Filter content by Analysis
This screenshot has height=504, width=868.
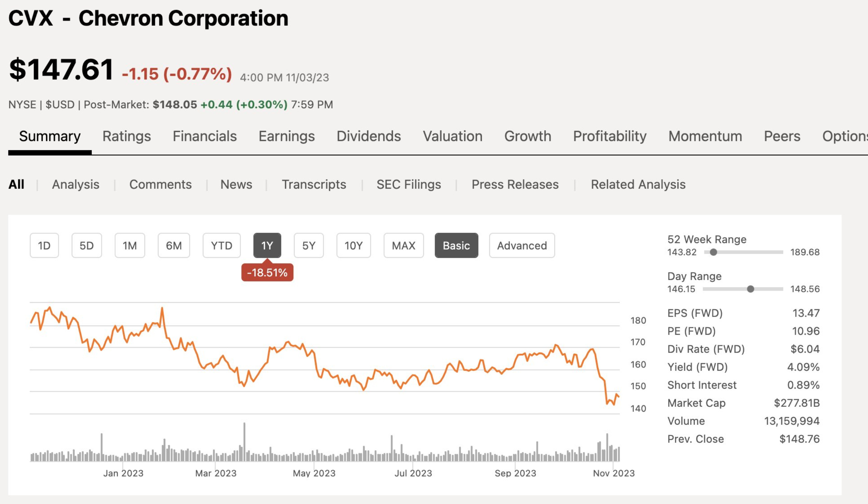click(x=75, y=184)
